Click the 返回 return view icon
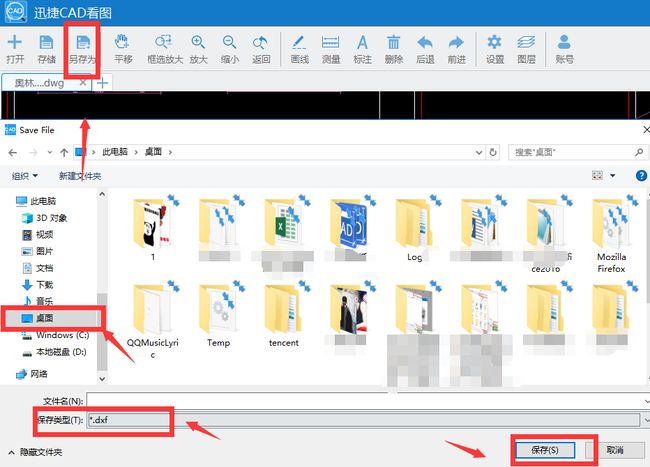The image size is (650, 467). click(x=261, y=49)
